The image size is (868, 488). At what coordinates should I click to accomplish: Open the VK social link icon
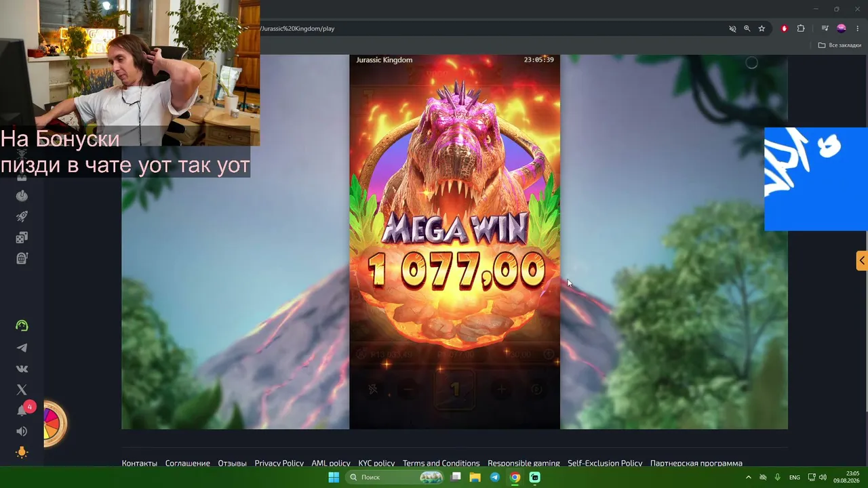[22, 369]
